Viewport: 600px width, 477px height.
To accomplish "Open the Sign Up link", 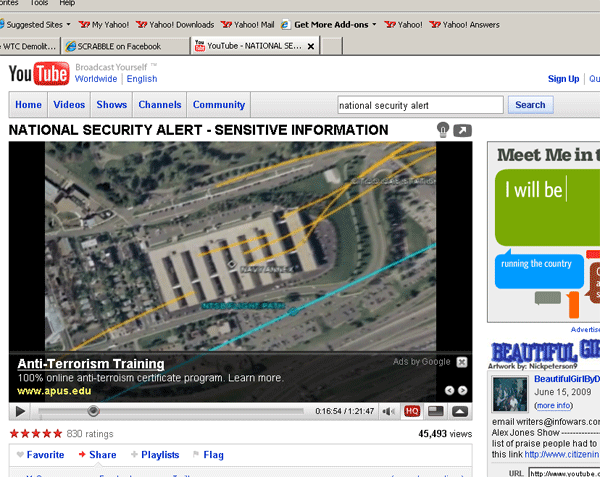I will tap(563, 79).
